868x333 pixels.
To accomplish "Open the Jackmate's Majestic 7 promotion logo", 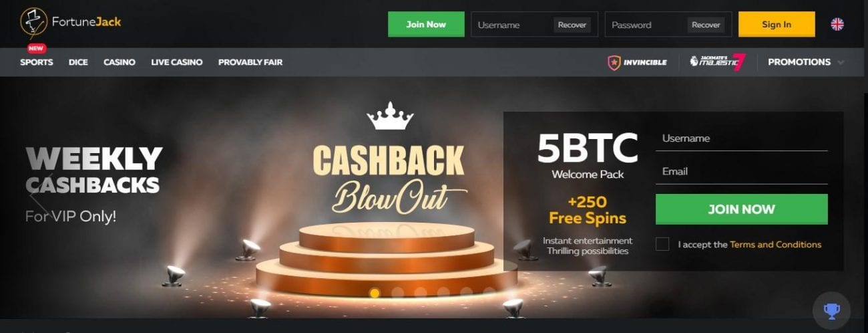I will coord(717,62).
